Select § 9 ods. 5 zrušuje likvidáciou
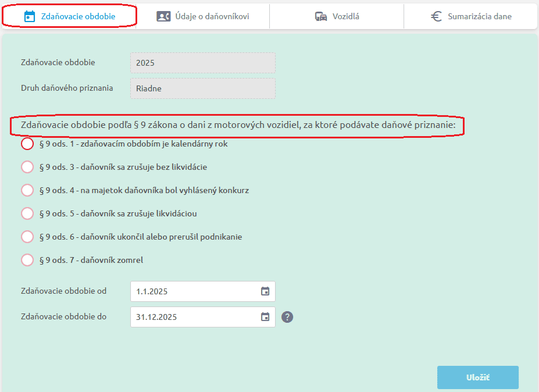This screenshot has height=392, width=539. [x=27, y=213]
